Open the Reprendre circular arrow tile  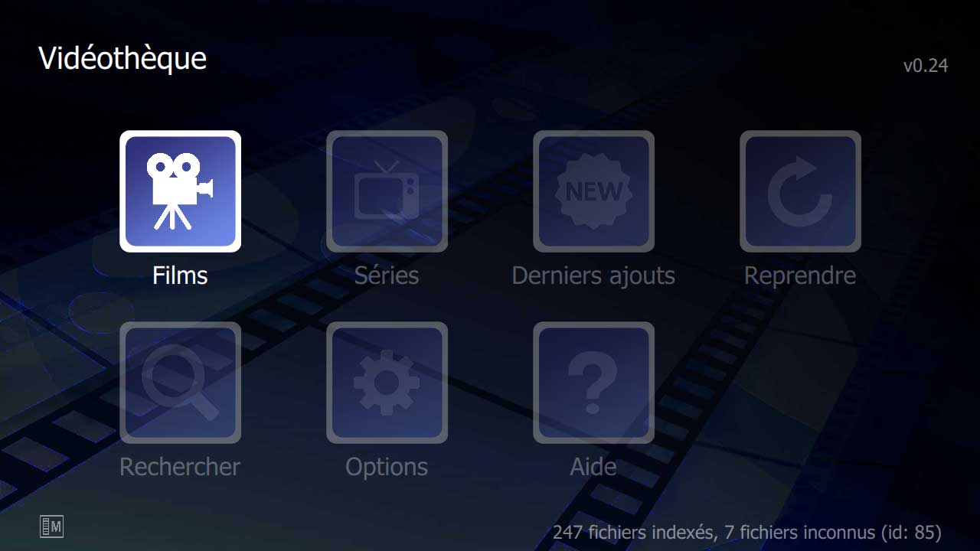pos(800,191)
